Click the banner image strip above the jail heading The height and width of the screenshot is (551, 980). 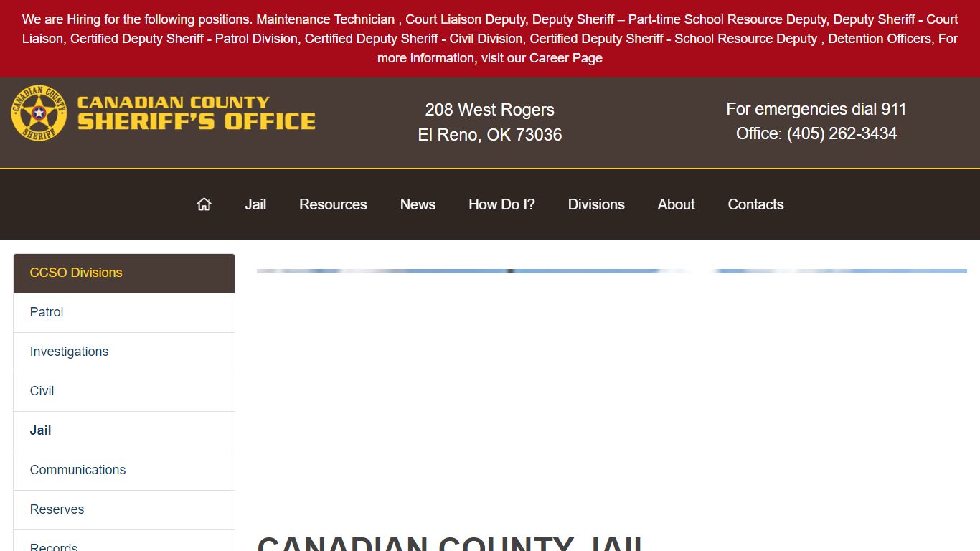point(612,271)
